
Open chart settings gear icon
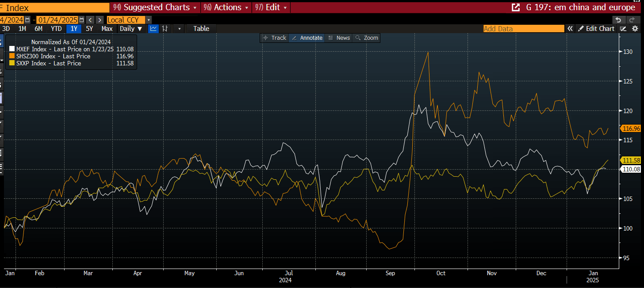(635, 29)
